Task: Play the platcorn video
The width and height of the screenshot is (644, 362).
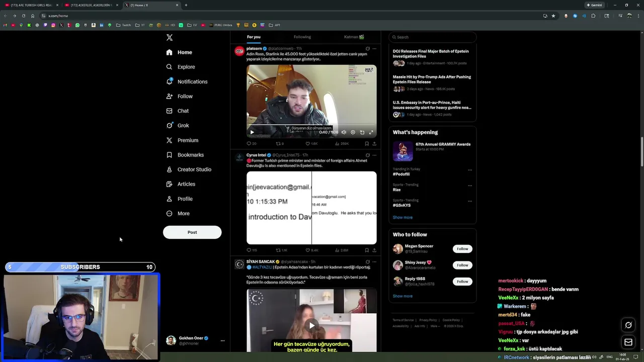Action: tap(252, 132)
